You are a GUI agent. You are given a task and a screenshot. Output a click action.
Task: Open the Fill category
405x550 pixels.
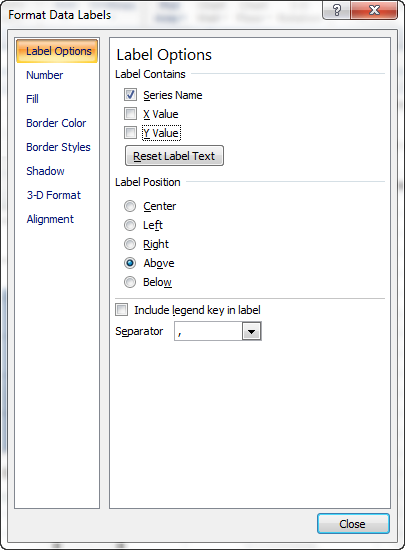point(32,99)
